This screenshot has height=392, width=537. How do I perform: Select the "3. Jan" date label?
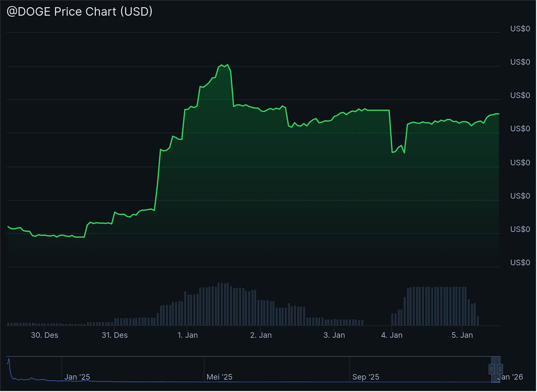coord(334,335)
